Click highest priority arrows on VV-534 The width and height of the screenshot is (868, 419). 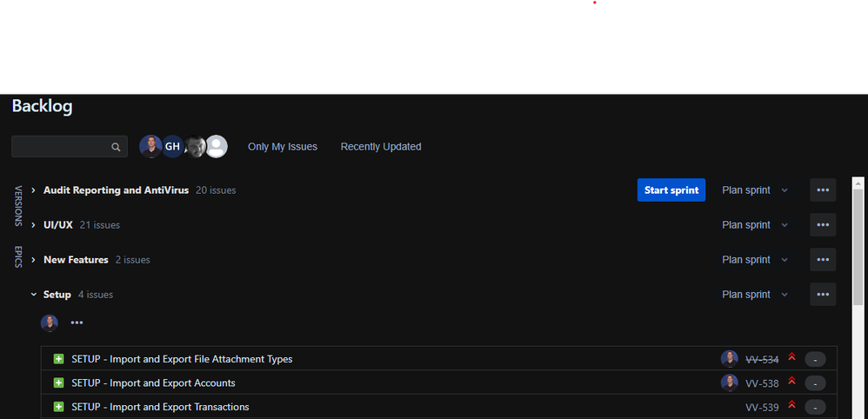point(791,357)
